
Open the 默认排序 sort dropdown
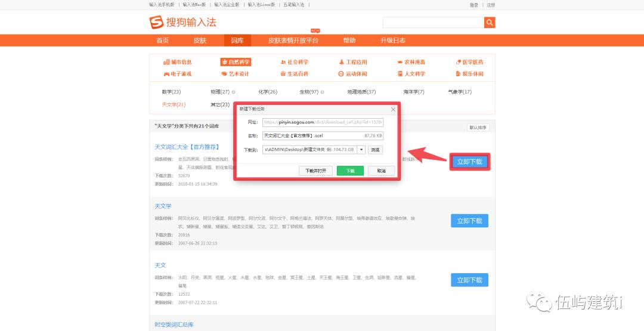coord(478,128)
